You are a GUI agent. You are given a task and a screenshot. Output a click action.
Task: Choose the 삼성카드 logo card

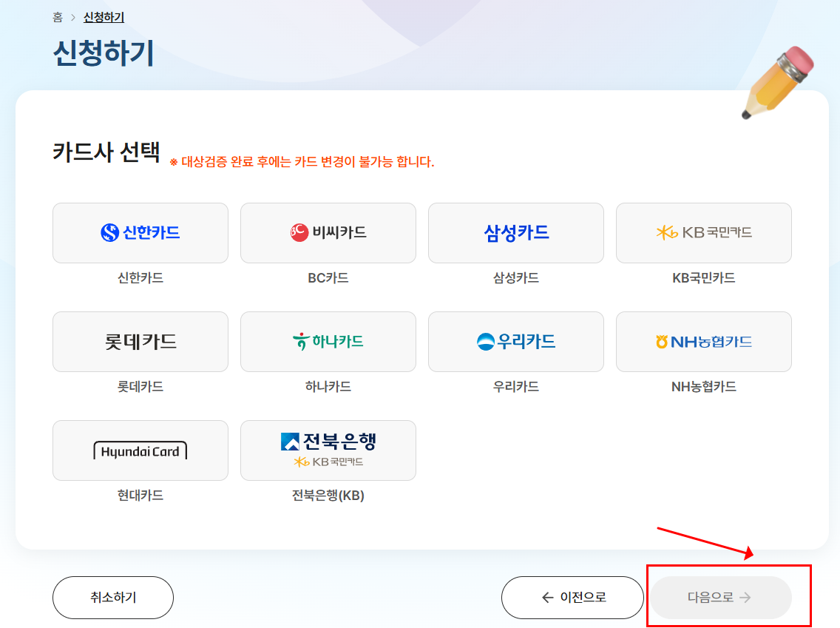(516, 232)
